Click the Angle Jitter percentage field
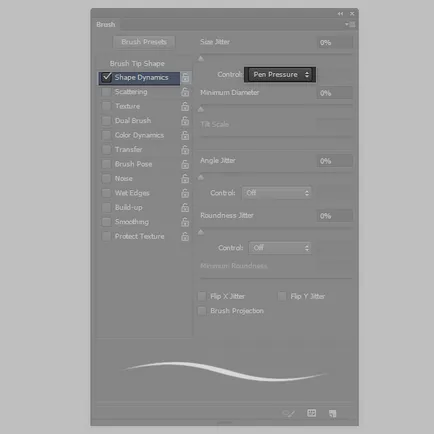Viewport: 434px width, 434px height. pos(334,161)
